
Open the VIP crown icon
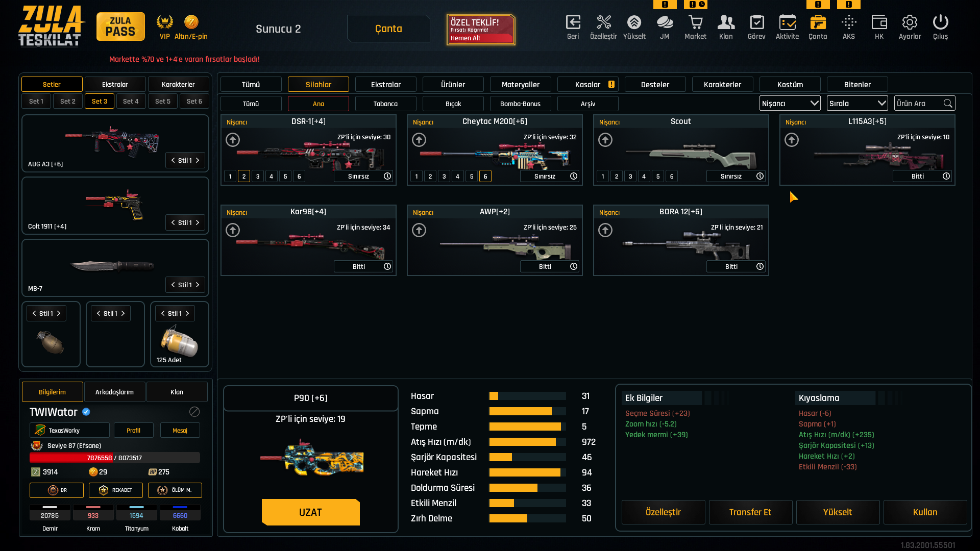coord(164,27)
